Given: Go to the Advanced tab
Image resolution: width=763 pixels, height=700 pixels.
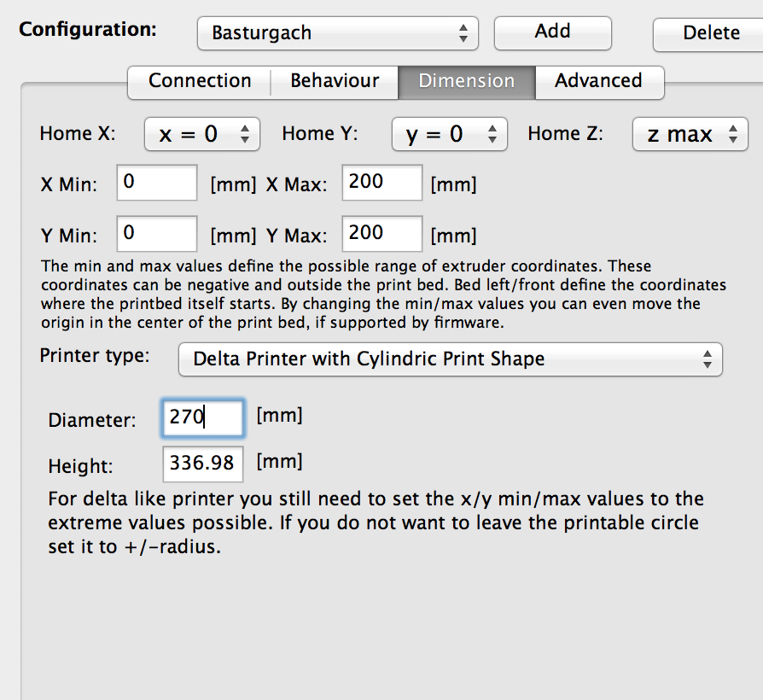Looking at the screenshot, I should [x=597, y=81].
